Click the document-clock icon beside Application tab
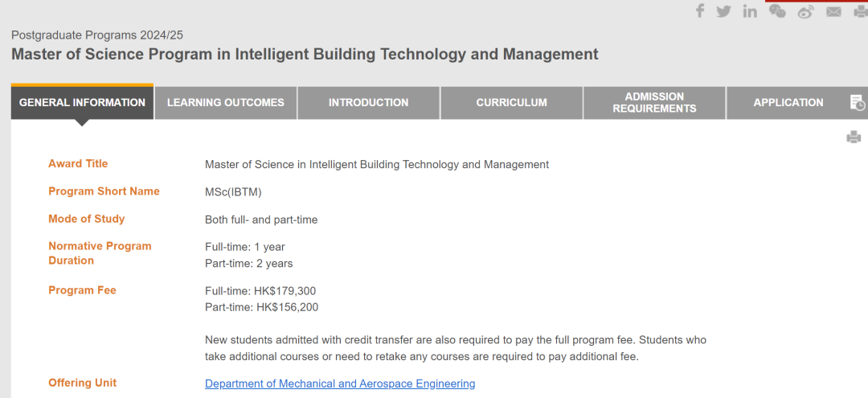Image resolution: width=868 pixels, height=398 pixels. pyautogui.click(x=858, y=102)
